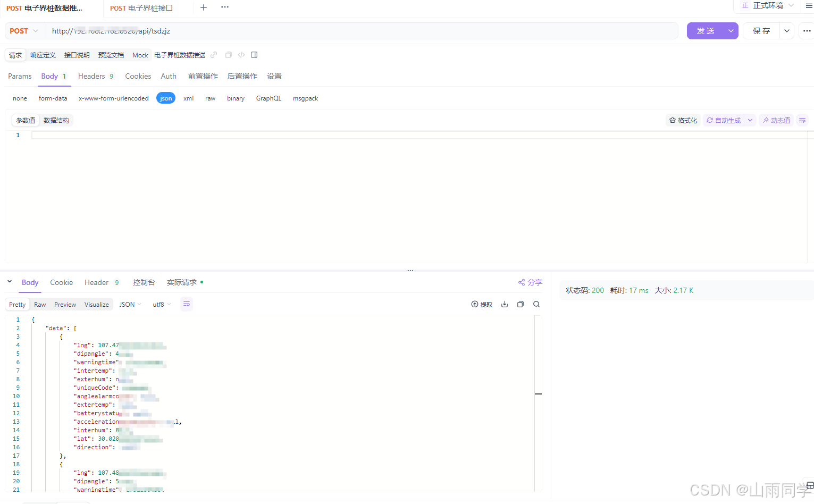Open 发送 send options arrow
This screenshot has width=814, height=504.
(731, 31)
